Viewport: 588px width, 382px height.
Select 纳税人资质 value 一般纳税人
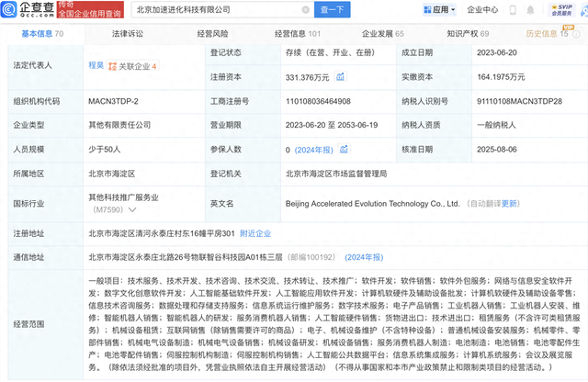496,125
